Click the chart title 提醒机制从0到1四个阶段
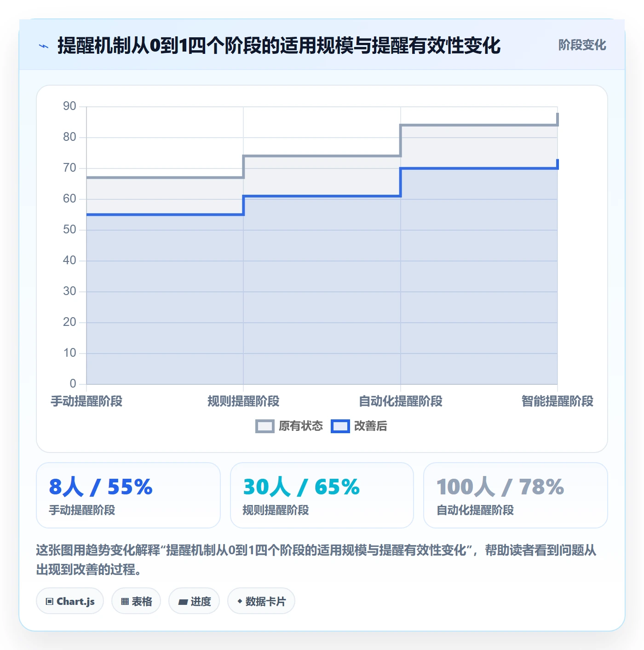The image size is (644, 650). point(279,46)
